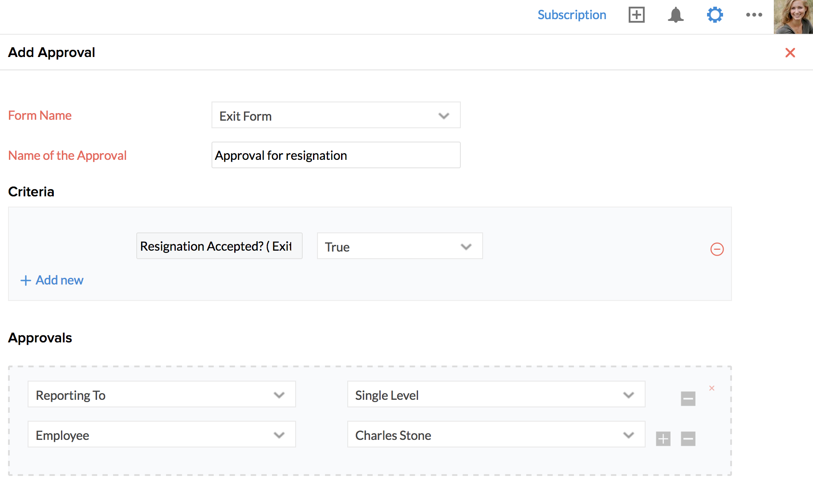Screen dimensions: 813x504
Task: Expand the Exit Form dropdown
Action: (336, 115)
